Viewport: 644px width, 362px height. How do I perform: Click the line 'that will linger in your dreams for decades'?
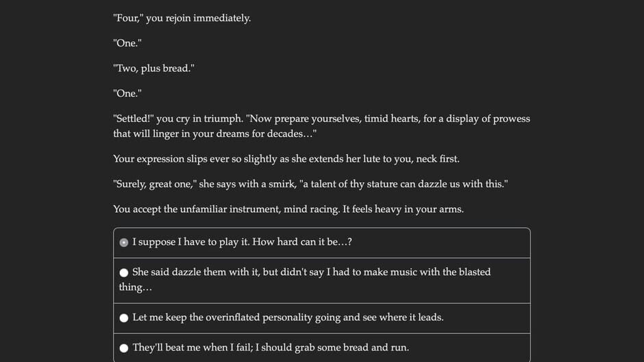tap(214, 134)
